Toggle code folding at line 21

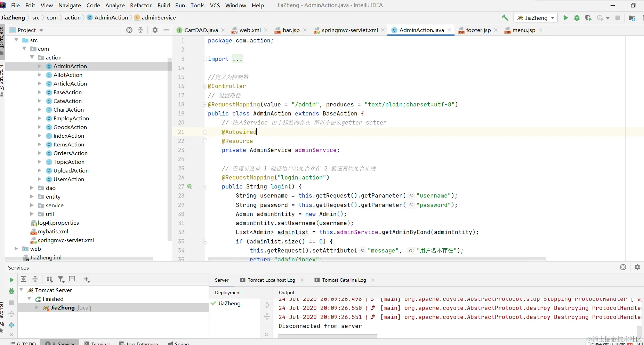point(205,132)
